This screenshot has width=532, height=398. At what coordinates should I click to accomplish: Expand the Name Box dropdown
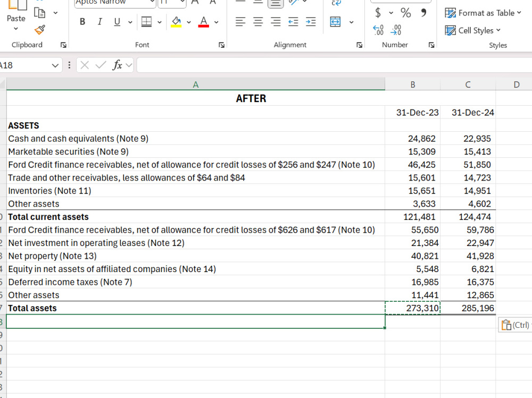pyautogui.click(x=55, y=65)
